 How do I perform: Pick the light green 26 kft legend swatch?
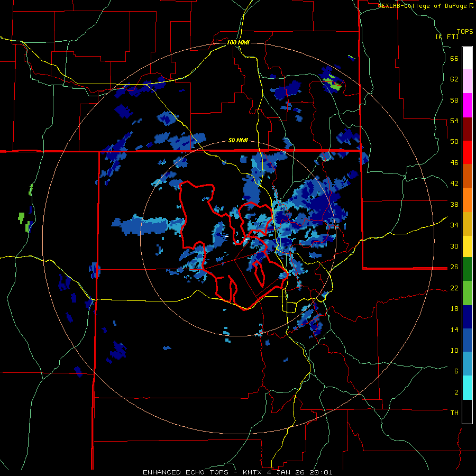[x=467, y=293]
